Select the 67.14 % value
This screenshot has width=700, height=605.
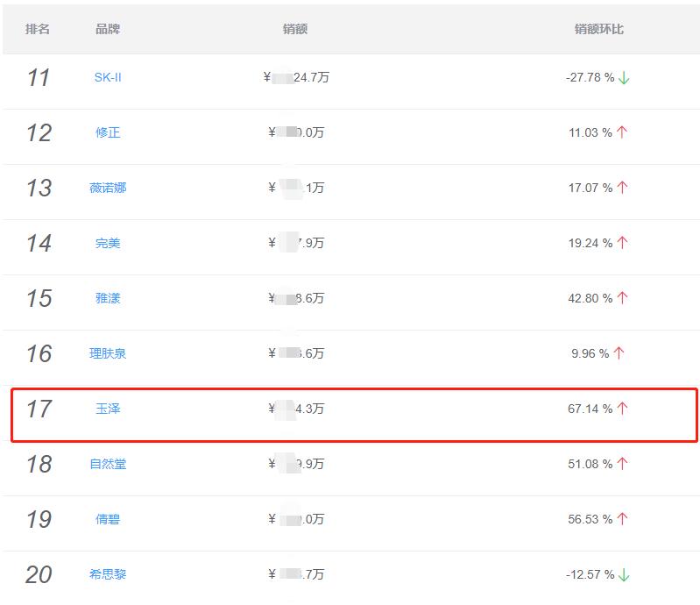590,409
